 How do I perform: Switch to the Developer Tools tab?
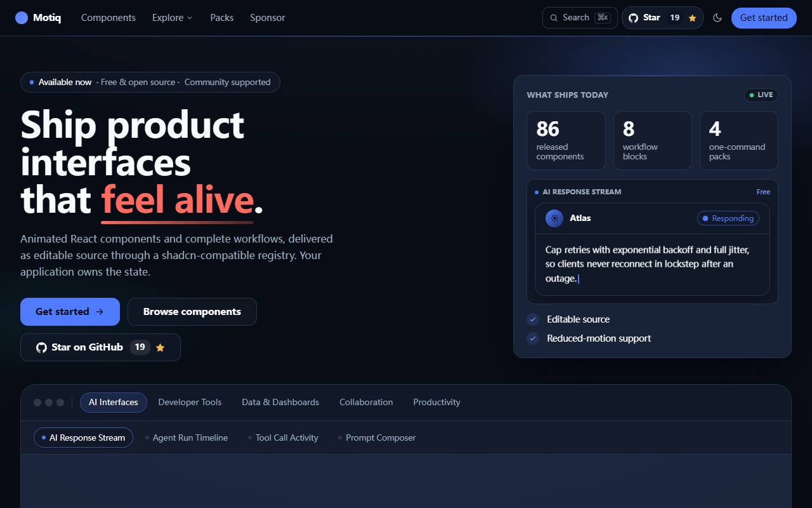point(190,403)
